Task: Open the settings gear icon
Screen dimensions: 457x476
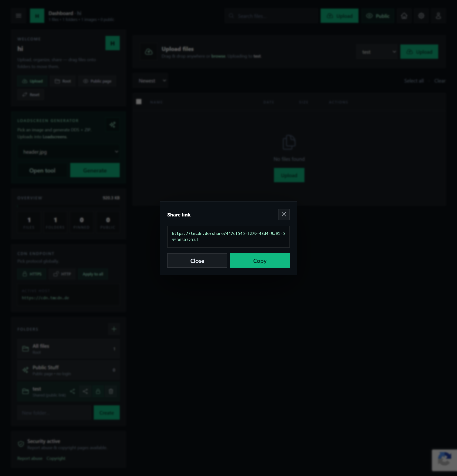Action: pos(421,16)
